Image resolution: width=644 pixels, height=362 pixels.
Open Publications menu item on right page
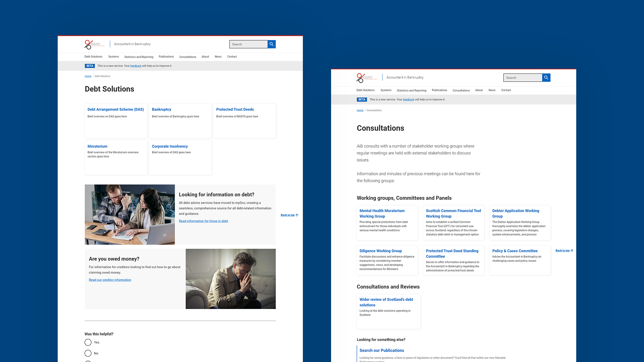[x=439, y=90]
